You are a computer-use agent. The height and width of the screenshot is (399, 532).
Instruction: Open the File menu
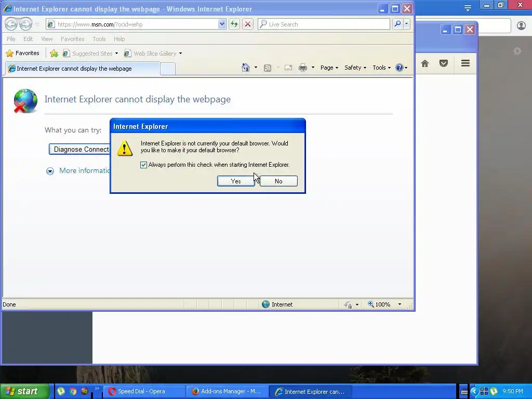[11, 39]
